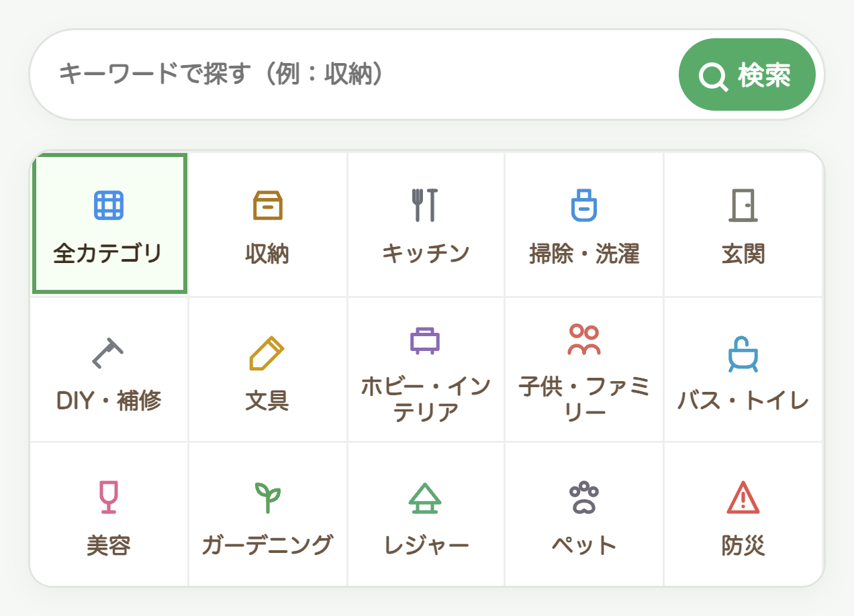Viewport: 854px width, 616px height.
Task: Click the ガーデニング category label
Action: 267,546
